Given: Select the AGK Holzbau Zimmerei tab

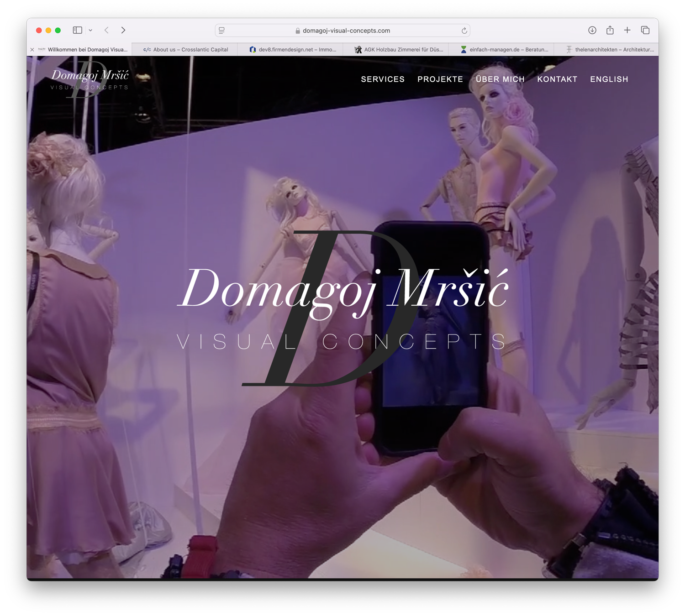Looking at the screenshot, I should (x=399, y=50).
